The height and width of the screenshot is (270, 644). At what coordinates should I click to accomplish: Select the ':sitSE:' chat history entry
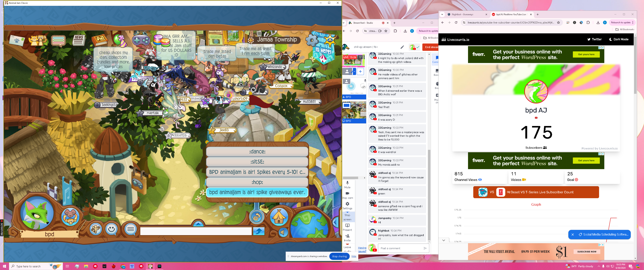tap(257, 162)
